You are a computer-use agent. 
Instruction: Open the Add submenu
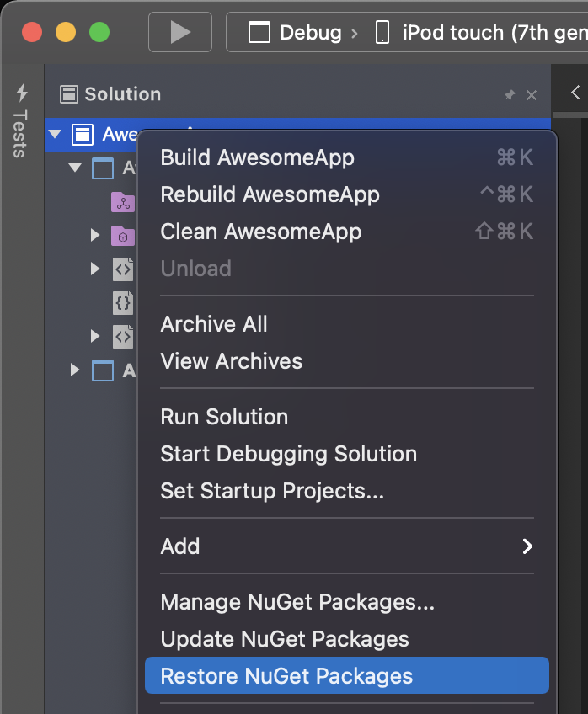pos(346,546)
